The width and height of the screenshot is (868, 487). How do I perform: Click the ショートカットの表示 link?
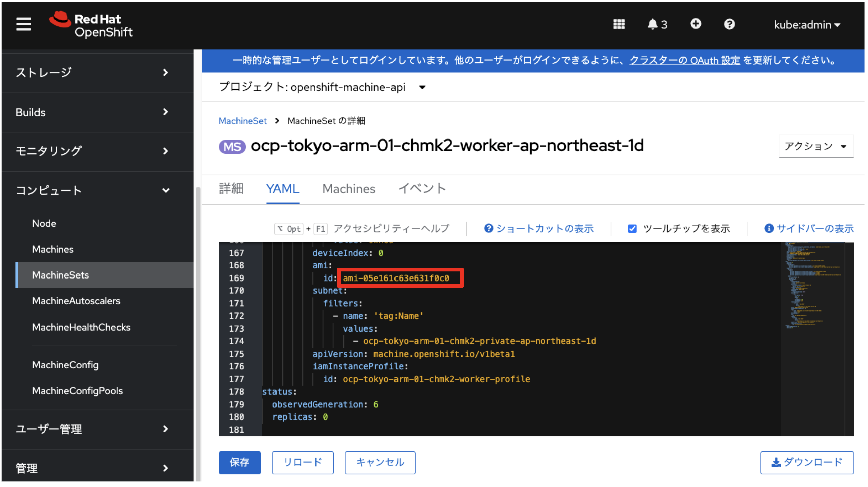click(539, 229)
